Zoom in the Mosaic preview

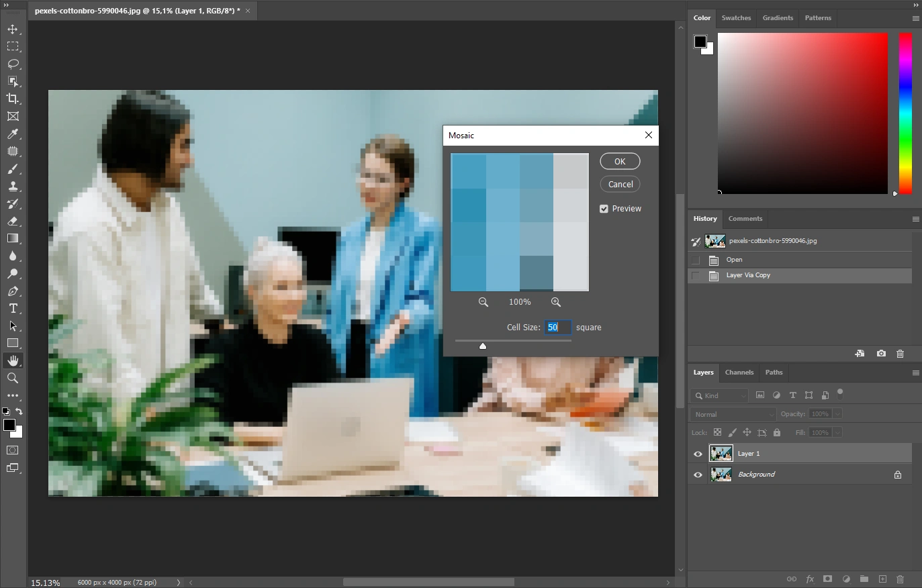(556, 302)
